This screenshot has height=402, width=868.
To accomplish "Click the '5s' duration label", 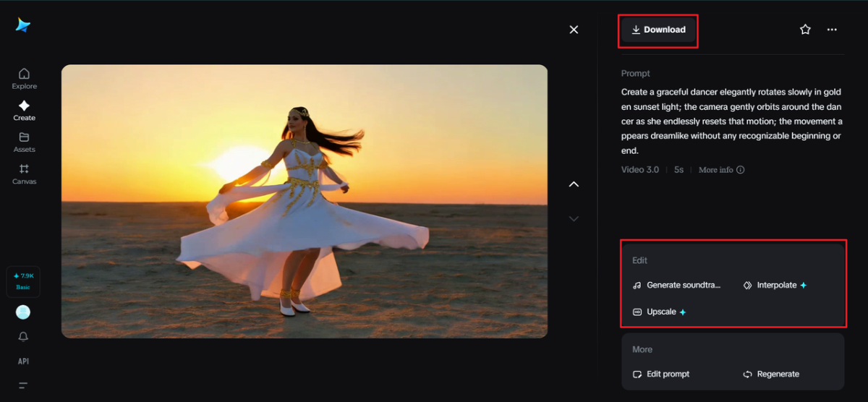I will [678, 170].
